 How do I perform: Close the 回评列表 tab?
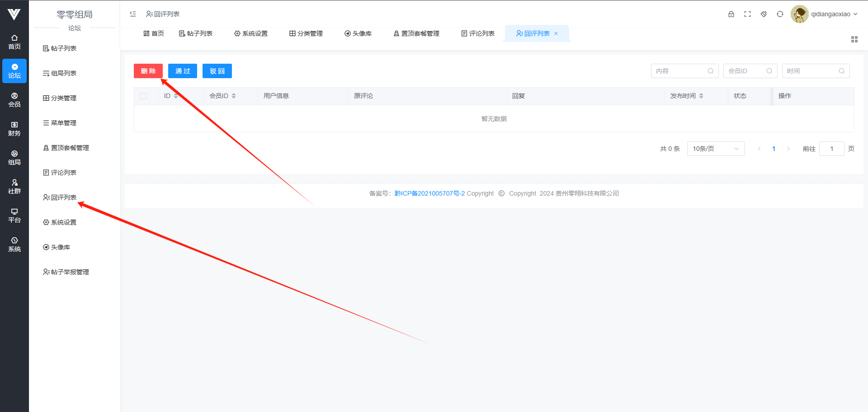pos(556,33)
